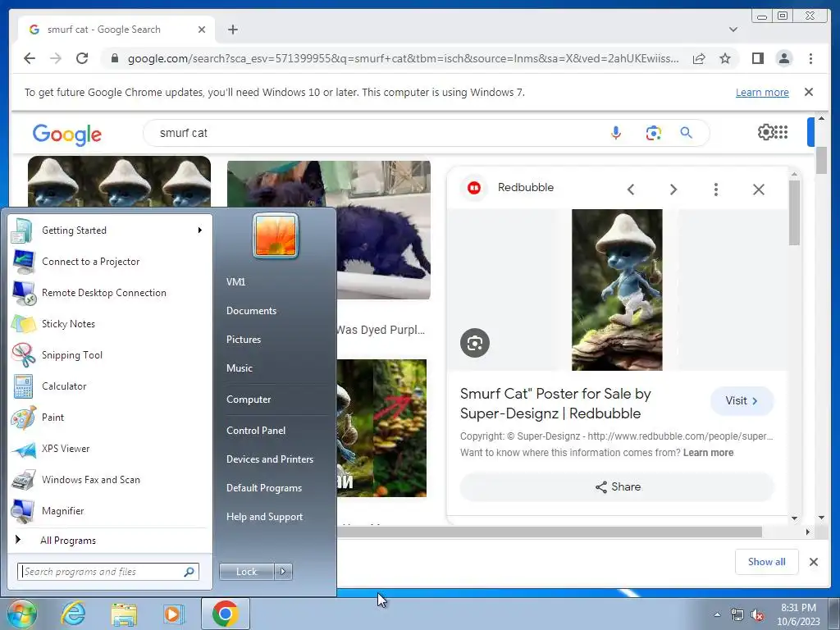The width and height of the screenshot is (840, 630).
Task: Open Internet Explorer from the taskbar
Action: (73, 614)
